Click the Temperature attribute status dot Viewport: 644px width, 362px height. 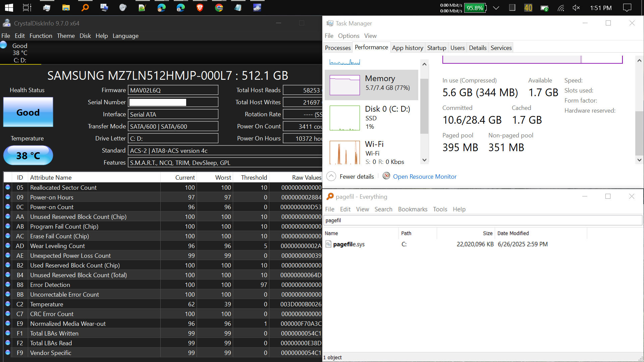(8, 304)
